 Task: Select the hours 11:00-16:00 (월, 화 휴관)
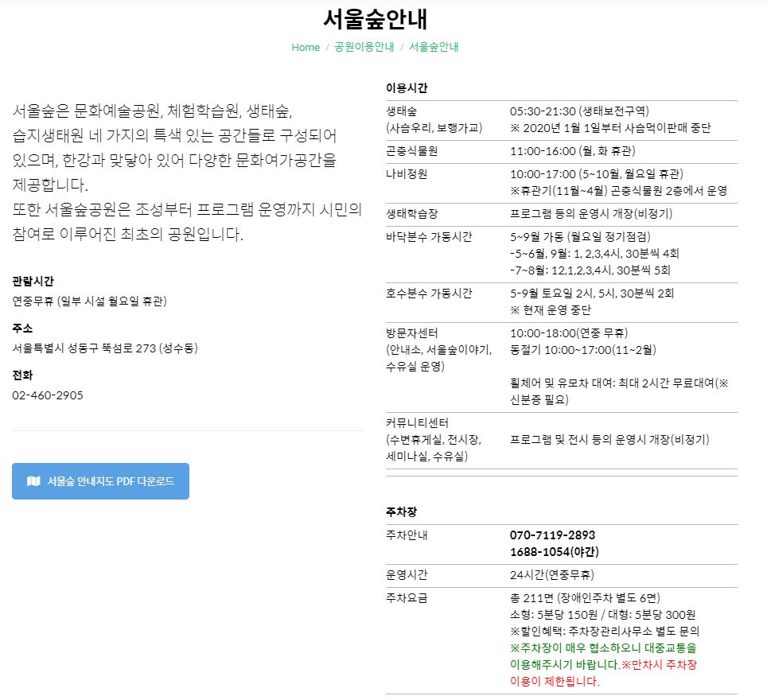572,150
